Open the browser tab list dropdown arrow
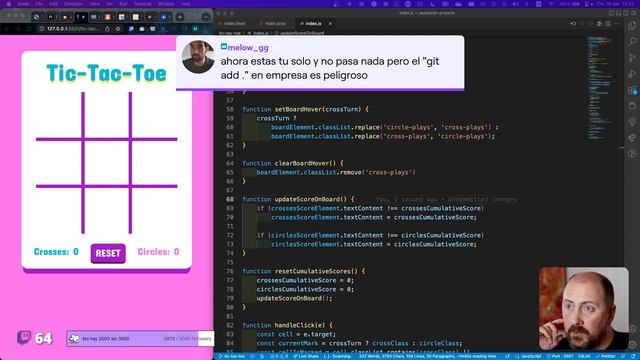The width and height of the screenshot is (640, 360). [x=206, y=17]
